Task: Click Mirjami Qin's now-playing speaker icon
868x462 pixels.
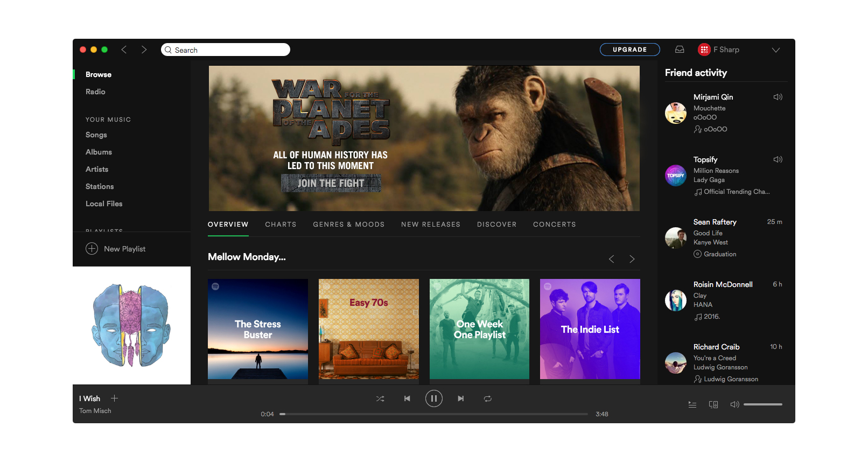Action: click(778, 97)
